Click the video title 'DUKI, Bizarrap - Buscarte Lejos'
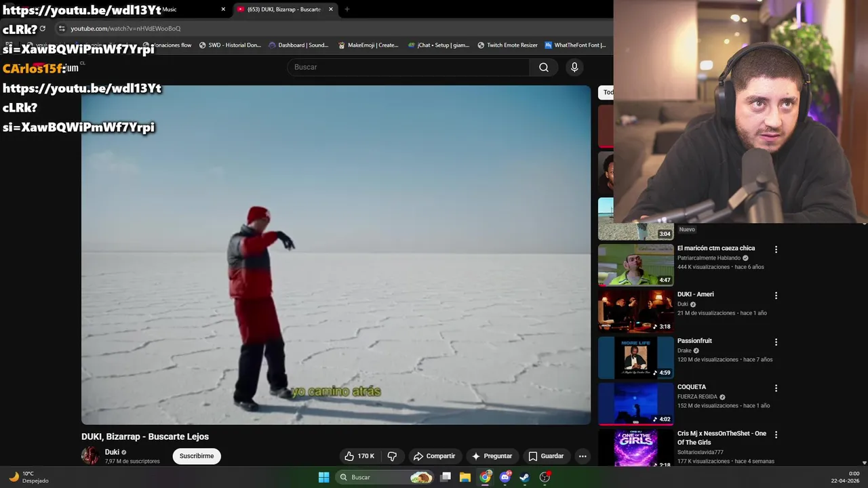This screenshot has width=868, height=488. pos(145,436)
